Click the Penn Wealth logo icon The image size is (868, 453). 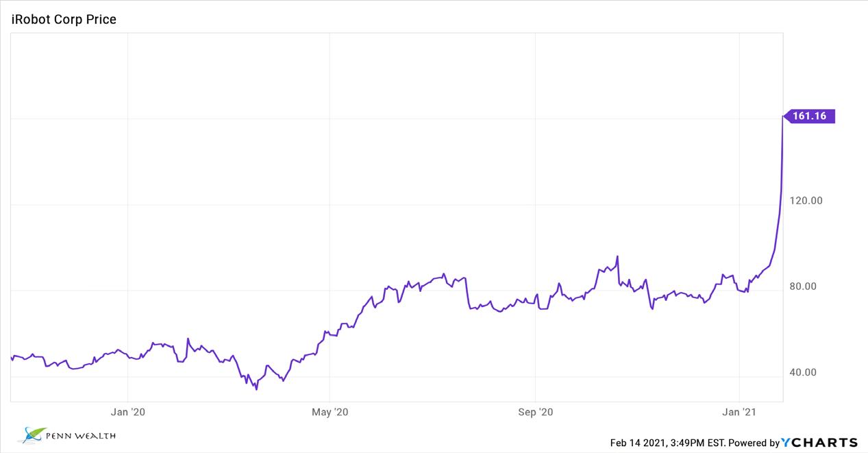[x=34, y=434]
